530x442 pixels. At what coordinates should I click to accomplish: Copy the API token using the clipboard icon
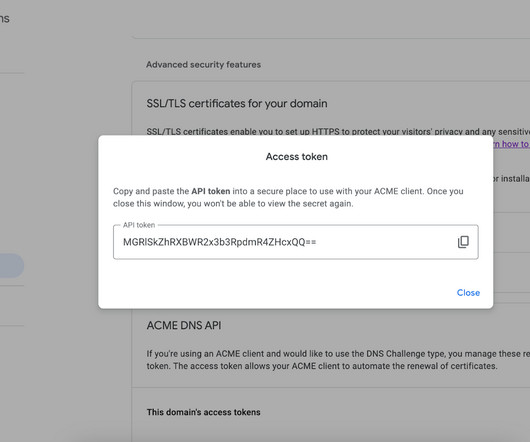[463, 242]
